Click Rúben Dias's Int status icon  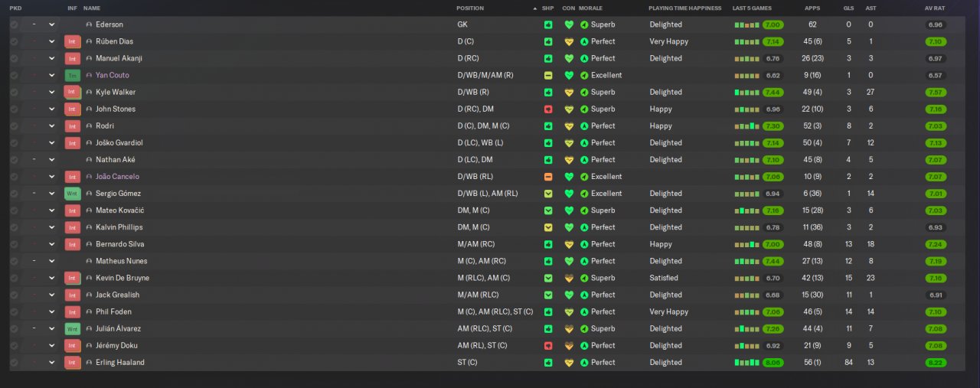(72, 41)
